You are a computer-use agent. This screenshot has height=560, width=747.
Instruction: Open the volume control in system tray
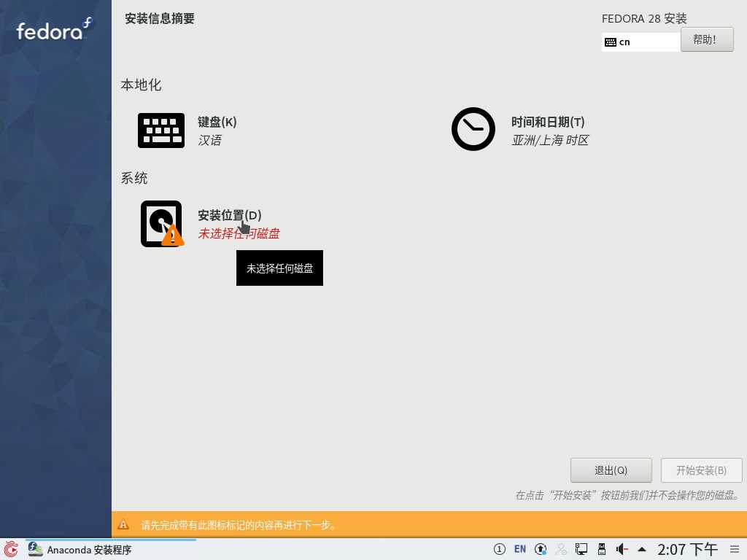tap(622, 549)
